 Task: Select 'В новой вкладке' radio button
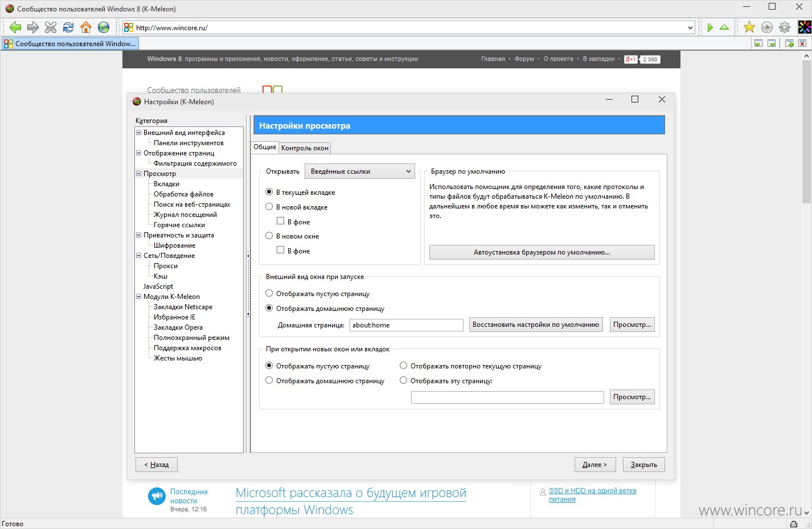pyautogui.click(x=269, y=207)
